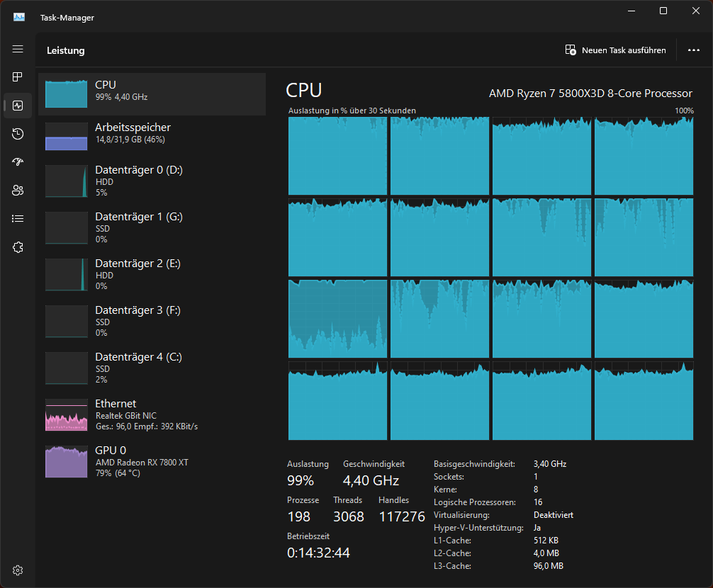713x588 pixels.
Task: Open the Users page icon in sidebar
Action: pyautogui.click(x=18, y=191)
